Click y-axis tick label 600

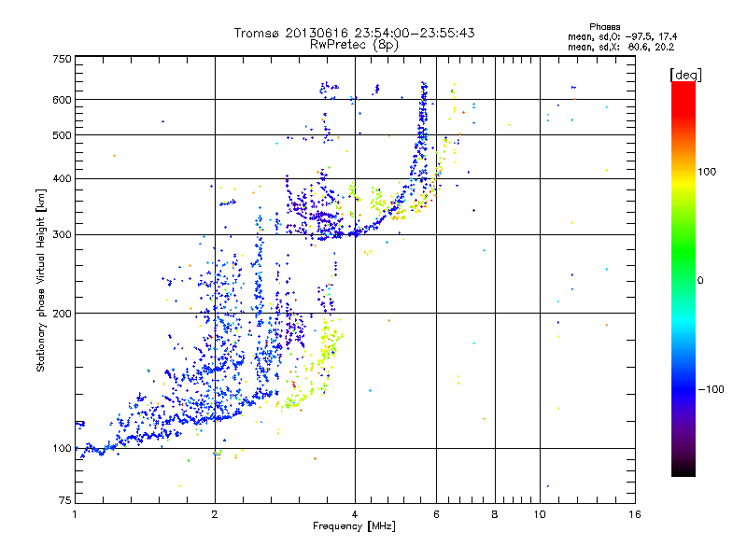62,100
